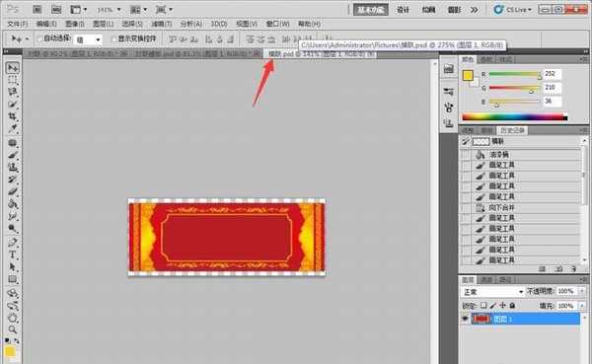The width and height of the screenshot is (592, 364).
Task: Hide 图层 1 with the eye icon
Action: 465,319
